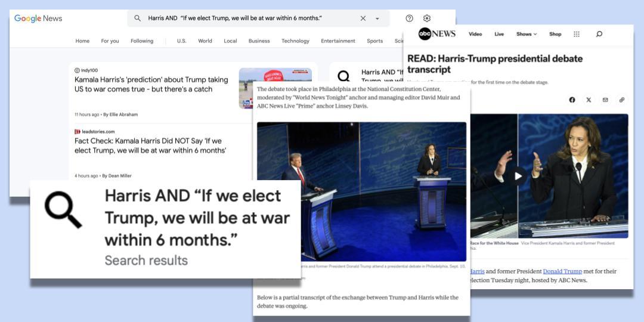Select the U.S. news section
The image size is (644, 322).
(181, 41)
